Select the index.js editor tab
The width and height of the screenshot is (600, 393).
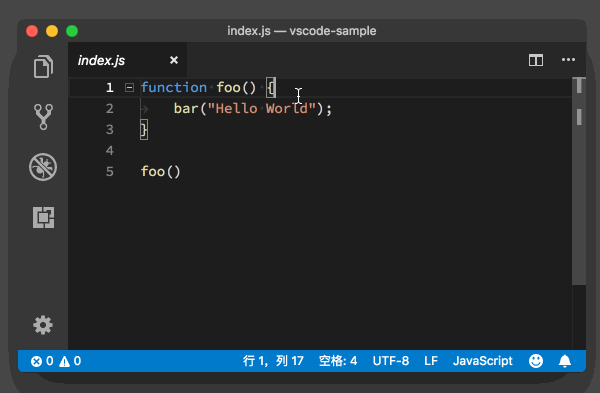(127, 60)
